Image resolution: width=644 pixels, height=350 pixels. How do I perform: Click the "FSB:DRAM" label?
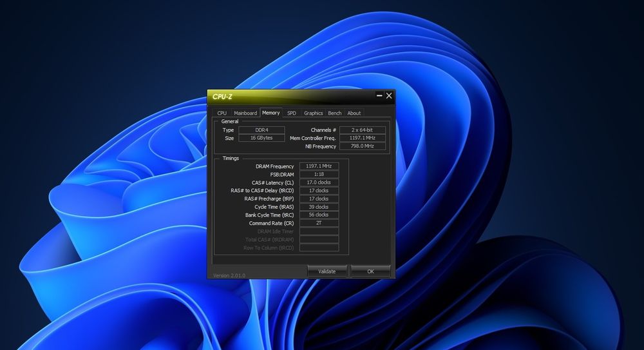click(x=282, y=175)
